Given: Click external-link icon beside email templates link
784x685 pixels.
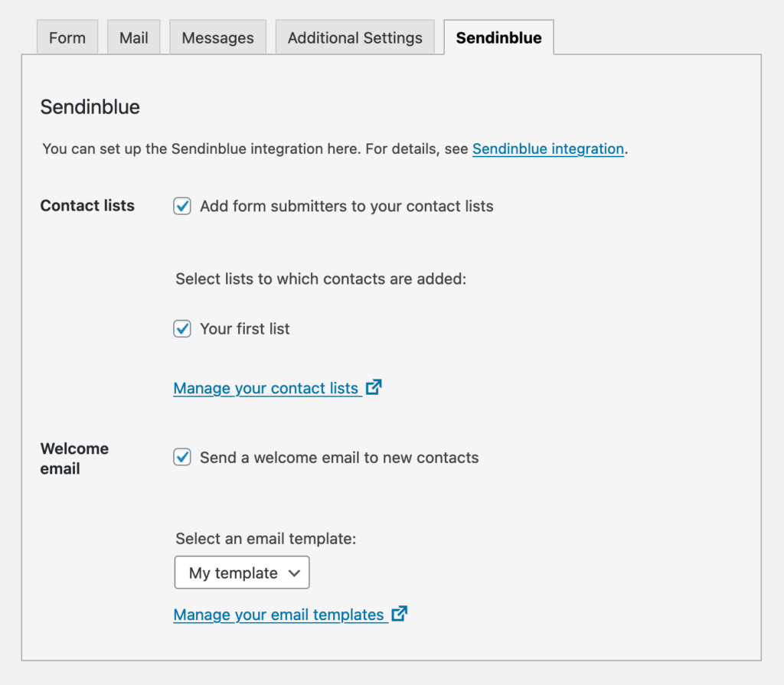Looking at the screenshot, I should (399, 614).
